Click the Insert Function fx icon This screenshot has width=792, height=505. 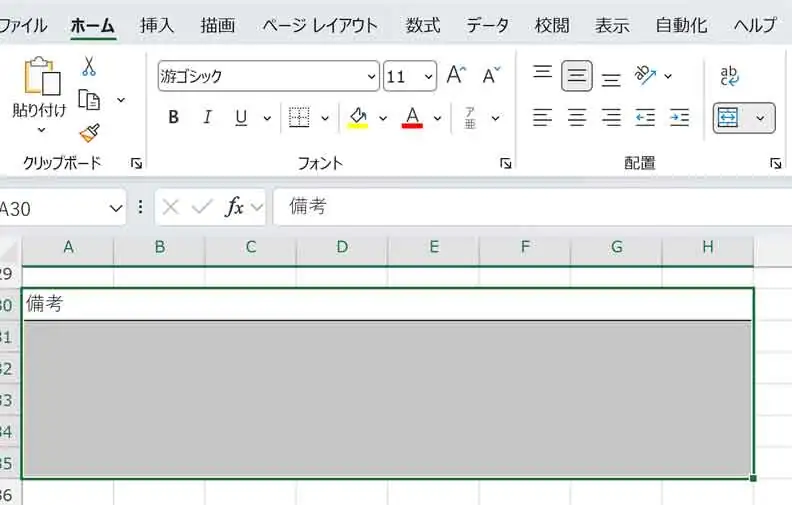click(x=234, y=207)
